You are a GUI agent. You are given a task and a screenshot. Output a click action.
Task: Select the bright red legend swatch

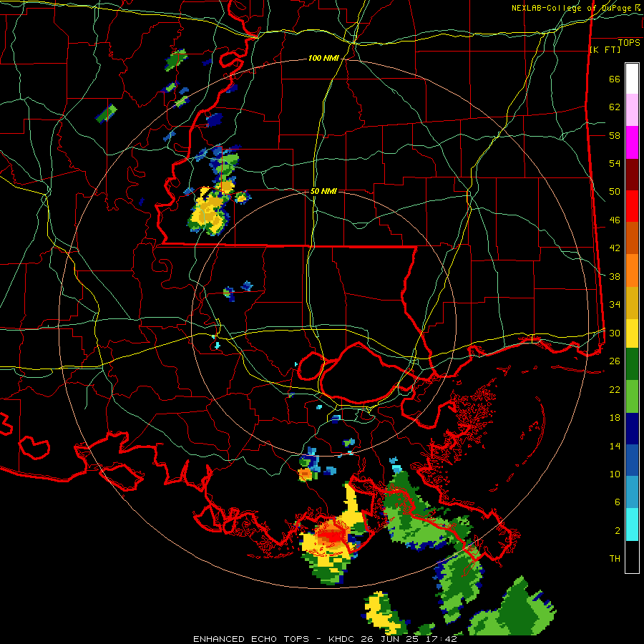(632, 206)
